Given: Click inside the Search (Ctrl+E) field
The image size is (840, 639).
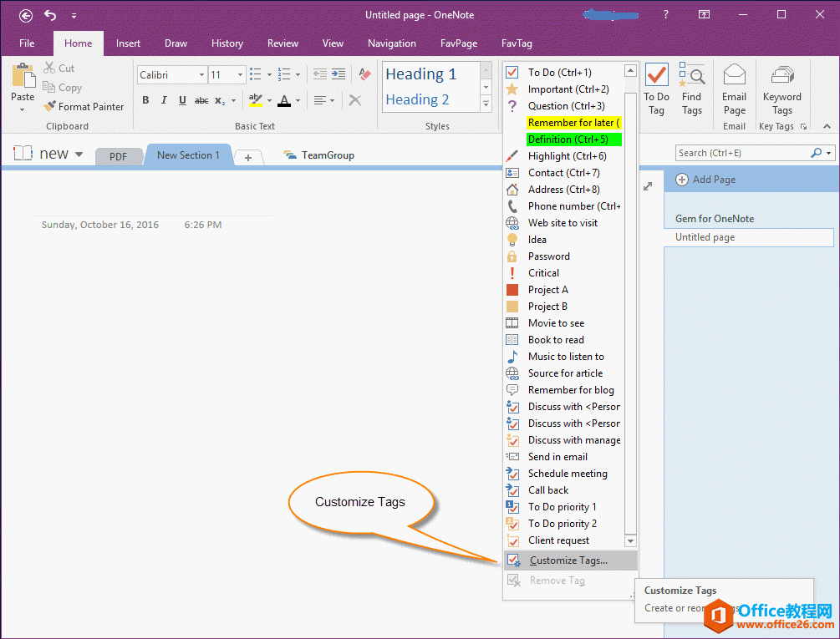Looking at the screenshot, I should pos(744,153).
